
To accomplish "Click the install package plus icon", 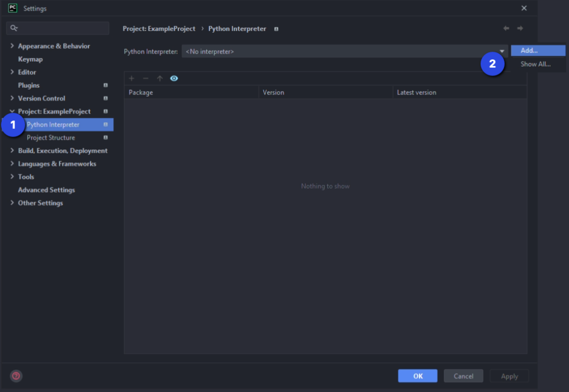I will (132, 78).
